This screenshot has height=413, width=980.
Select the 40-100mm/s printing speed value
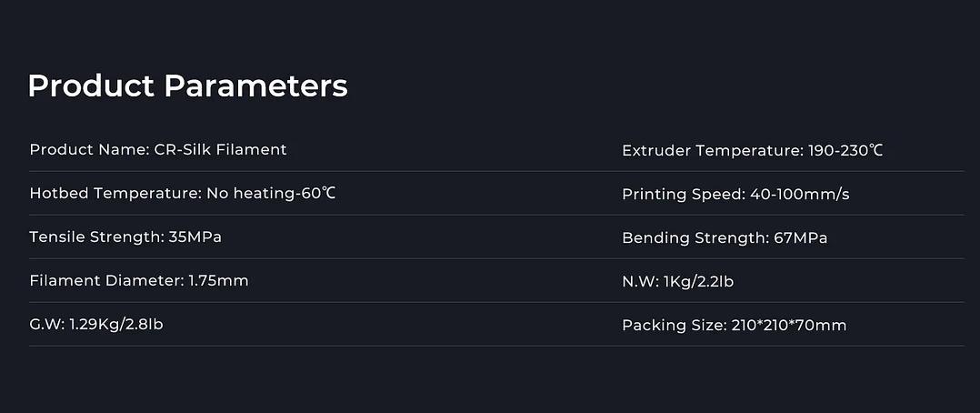point(800,194)
